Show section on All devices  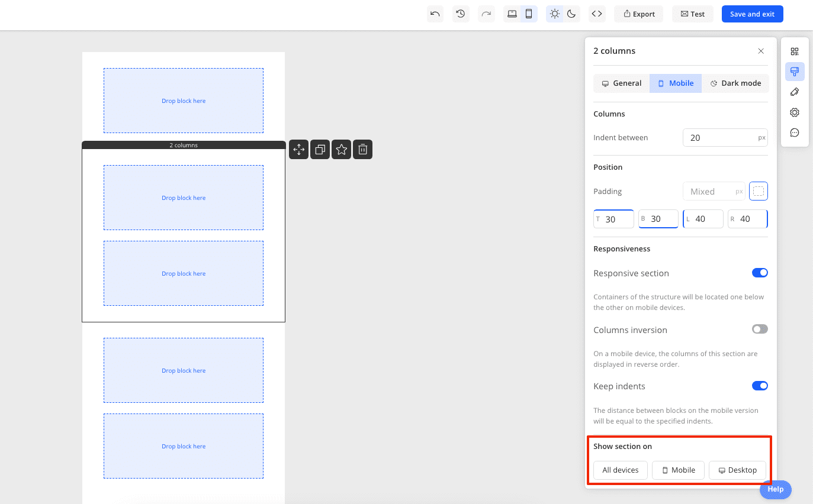tap(621, 470)
